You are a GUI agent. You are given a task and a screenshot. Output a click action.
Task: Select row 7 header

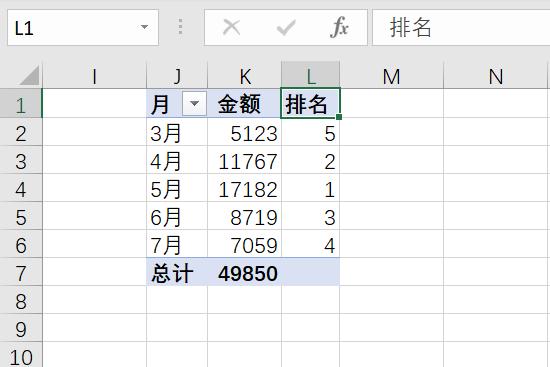[21, 273]
